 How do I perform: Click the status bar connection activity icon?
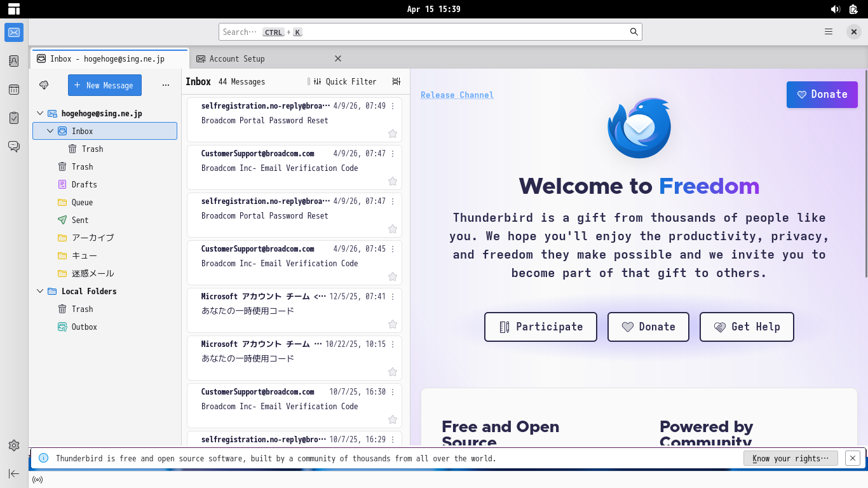coord(37,480)
